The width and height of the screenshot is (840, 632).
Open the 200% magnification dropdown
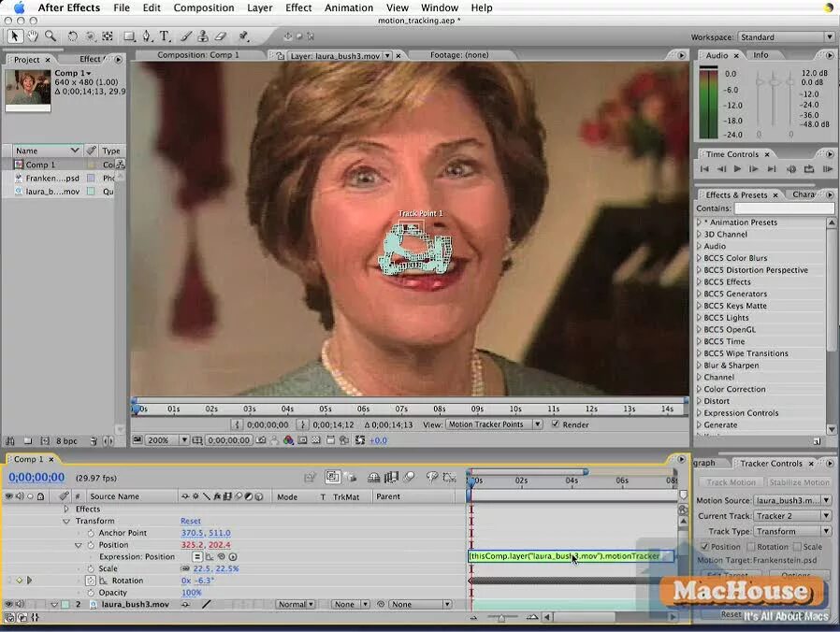pos(167,440)
